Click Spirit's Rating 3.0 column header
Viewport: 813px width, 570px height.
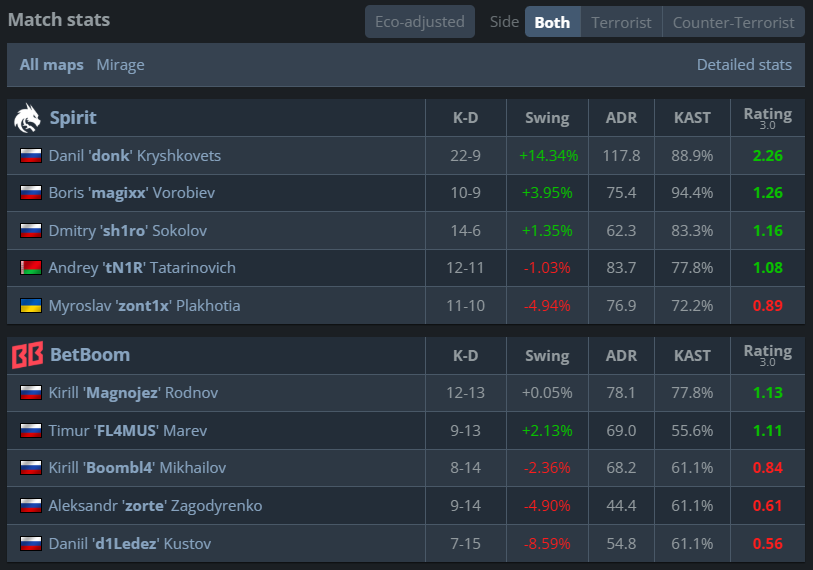(x=768, y=118)
